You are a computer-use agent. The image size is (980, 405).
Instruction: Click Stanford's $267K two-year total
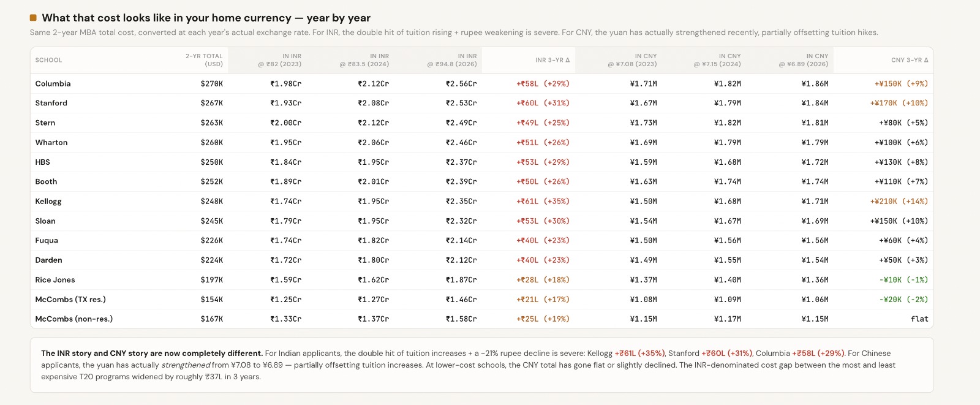pos(211,104)
